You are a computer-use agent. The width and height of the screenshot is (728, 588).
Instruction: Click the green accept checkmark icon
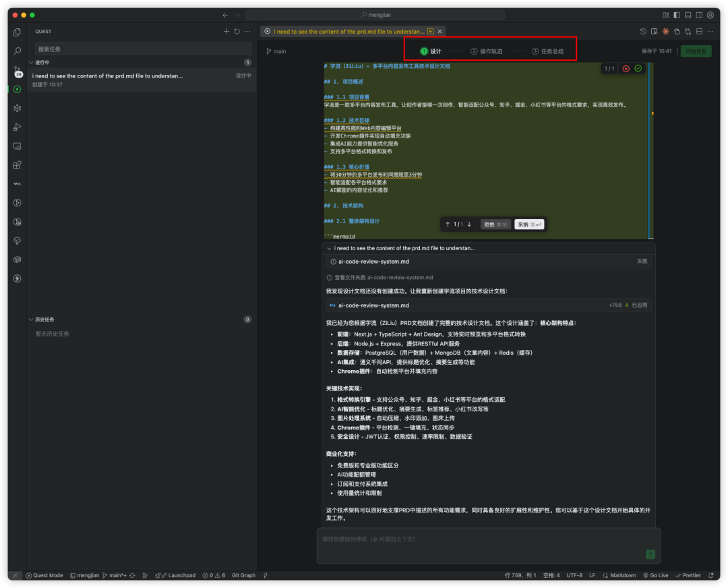pyautogui.click(x=638, y=69)
